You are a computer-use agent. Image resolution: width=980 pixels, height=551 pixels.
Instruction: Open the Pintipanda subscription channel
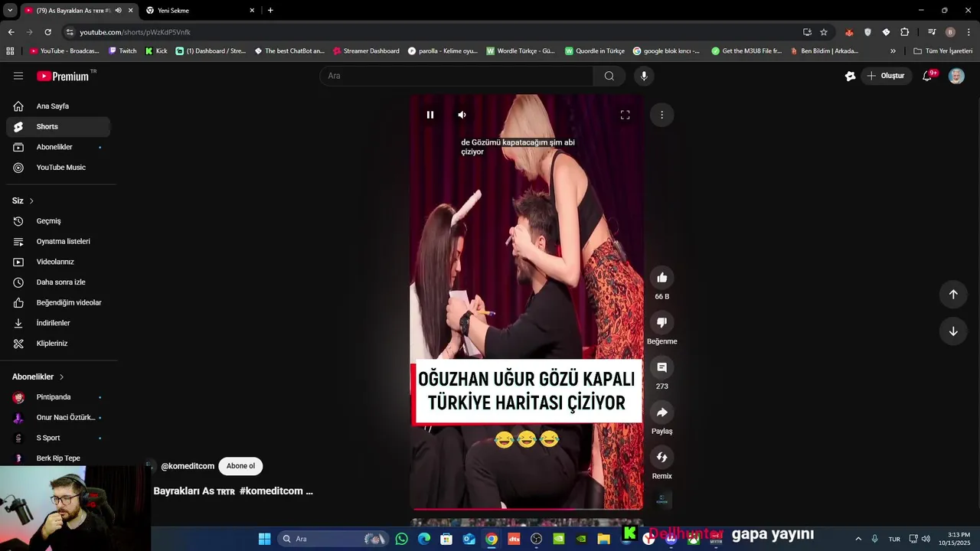(x=58, y=397)
